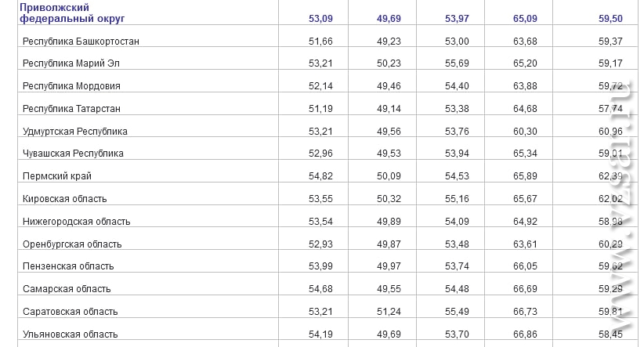Viewport: 644px width, 347px height.
Task: Click the Самарская область label
Action: point(67,289)
